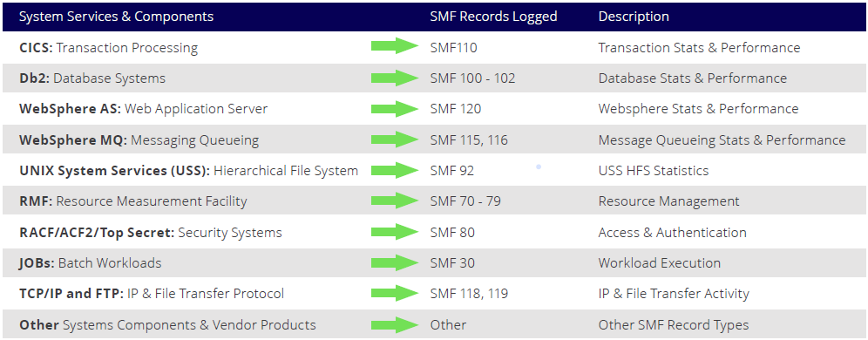Click 'Access & Authentication' description
The width and height of the screenshot is (868, 340).
673,232
